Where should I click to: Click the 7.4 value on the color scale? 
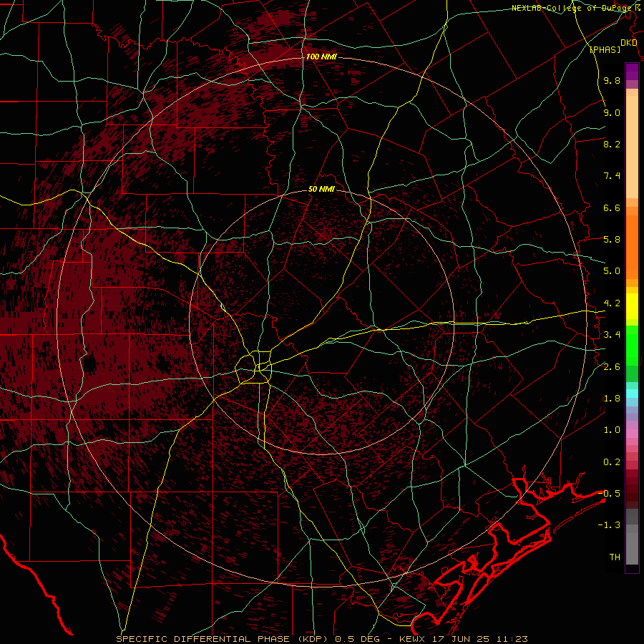[612, 176]
